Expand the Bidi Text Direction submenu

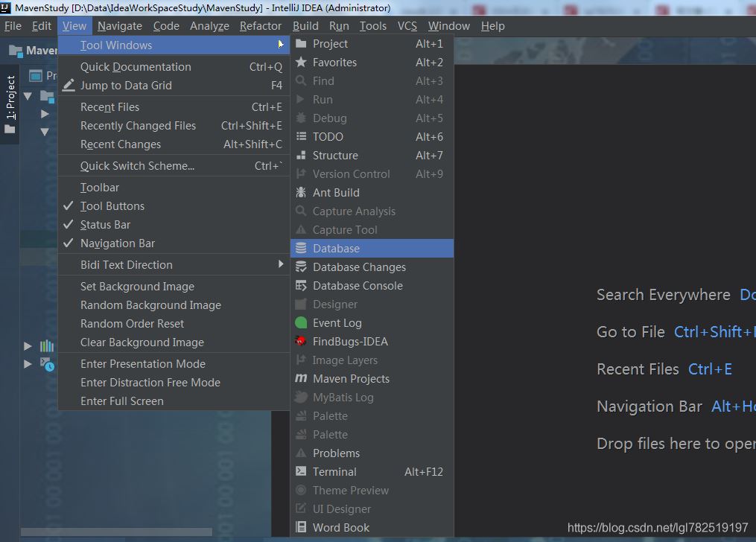281,265
